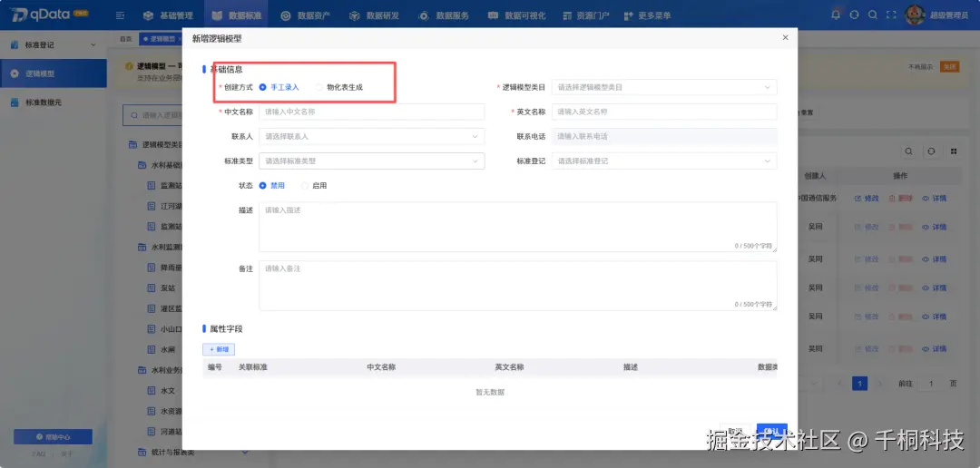Open the 数据资产 top menu
This screenshot has height=468, width=980.
point(305,15)
